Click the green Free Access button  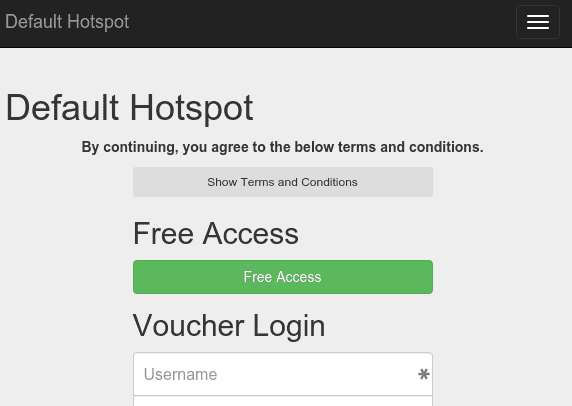283,277
